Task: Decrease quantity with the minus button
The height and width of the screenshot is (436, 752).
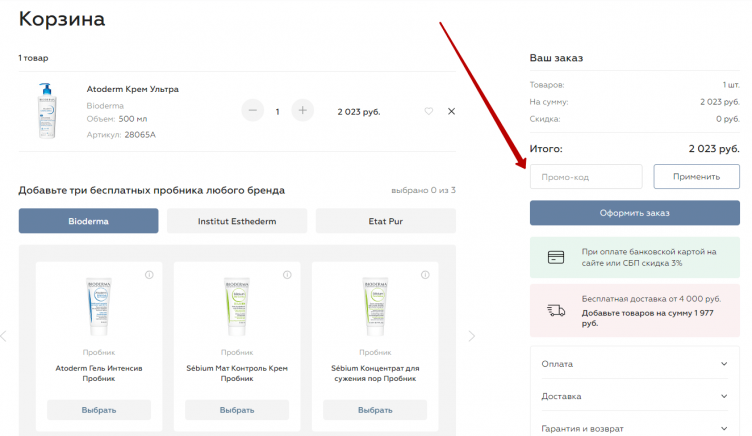Action: 253,111
